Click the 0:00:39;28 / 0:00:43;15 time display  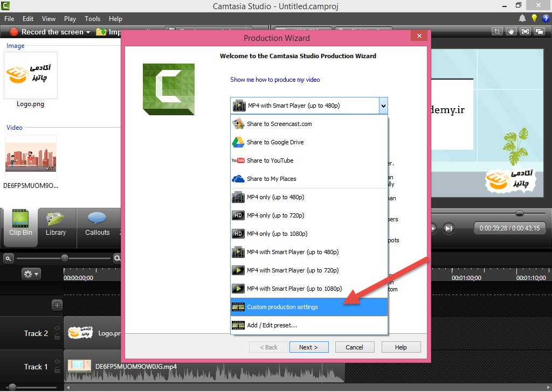[509, 228]
